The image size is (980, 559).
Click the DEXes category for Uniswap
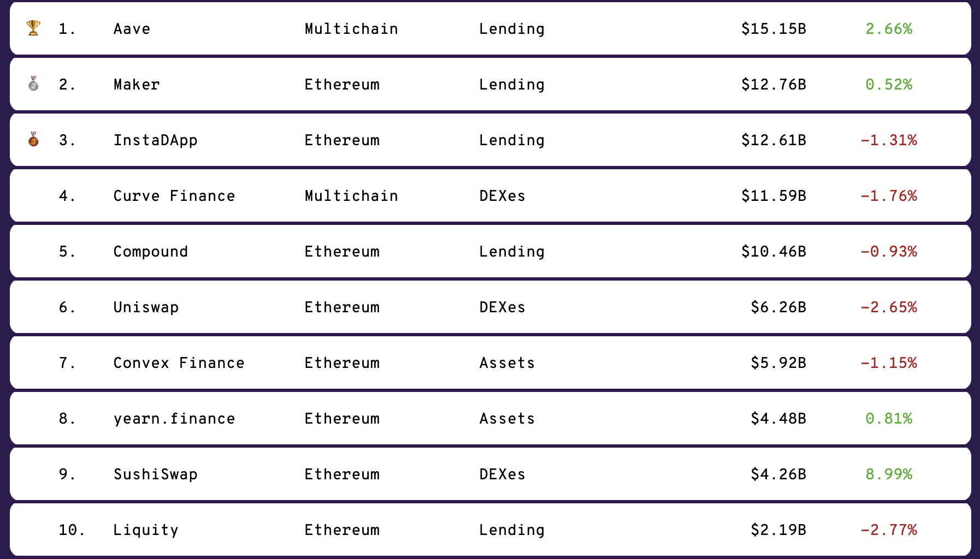(x=502, y=307)
